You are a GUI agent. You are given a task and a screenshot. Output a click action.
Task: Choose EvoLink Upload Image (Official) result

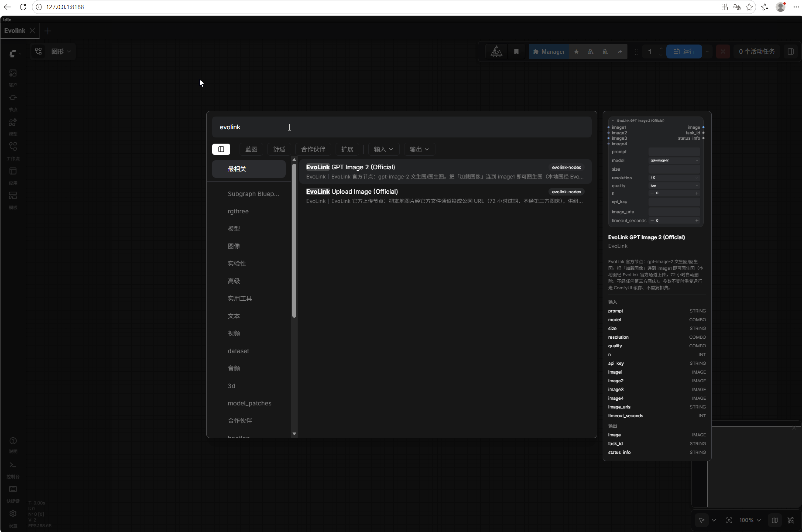tap(445, 196)
